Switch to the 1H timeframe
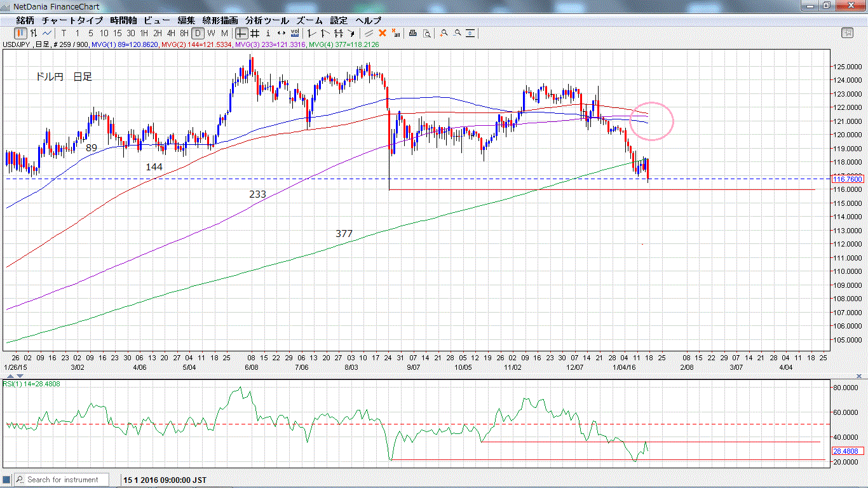868x488 pixels. [x=144, y=33]
